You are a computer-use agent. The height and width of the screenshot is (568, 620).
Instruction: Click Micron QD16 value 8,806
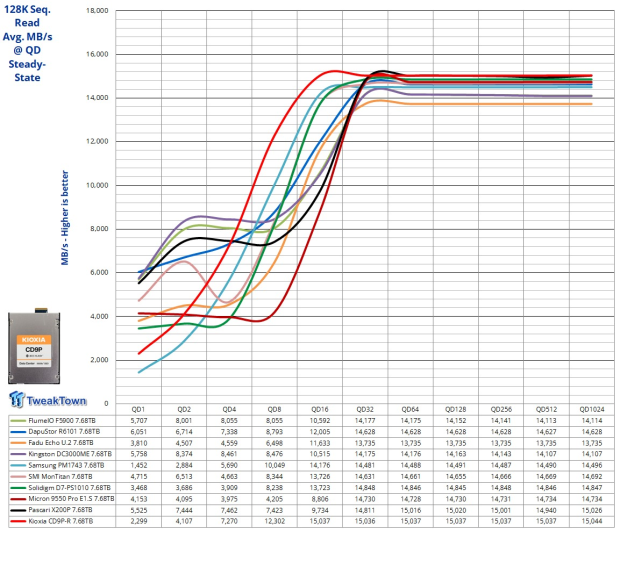point(320,499)
